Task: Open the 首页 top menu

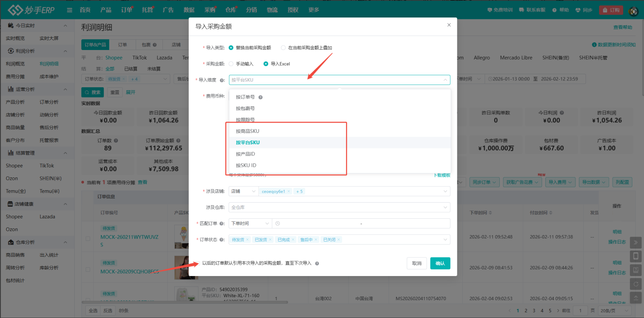Action: pos(85,10)
